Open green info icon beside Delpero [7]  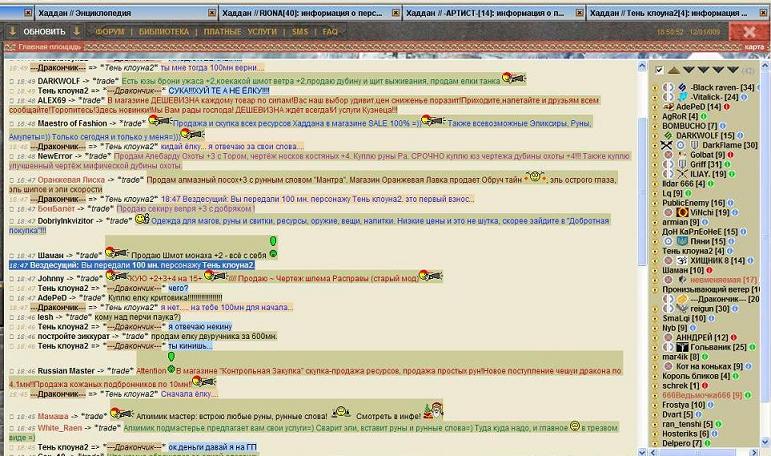708,443
